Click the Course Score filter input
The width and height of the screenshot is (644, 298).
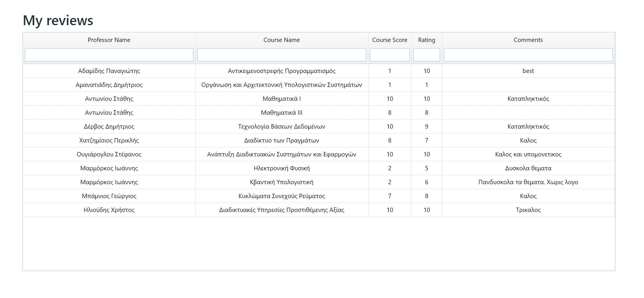coord(390,55)
